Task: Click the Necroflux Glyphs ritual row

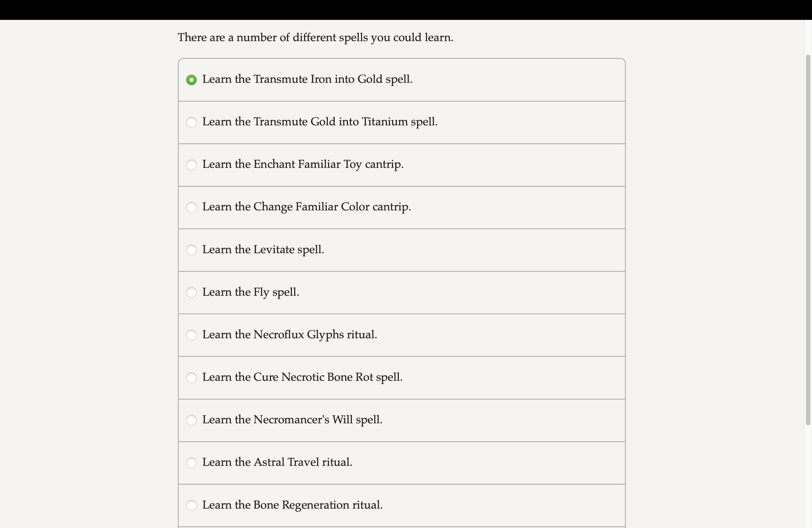Action: [x=375, y=335]
